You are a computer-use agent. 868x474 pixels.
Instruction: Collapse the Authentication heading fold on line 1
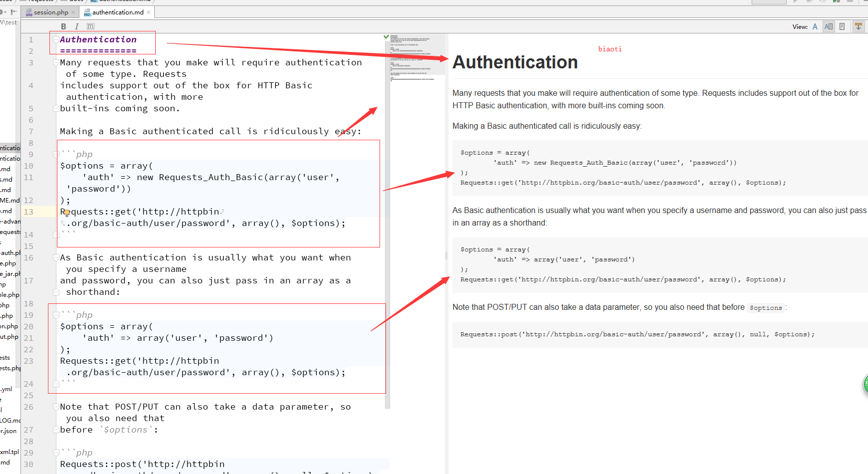[56, 39]
